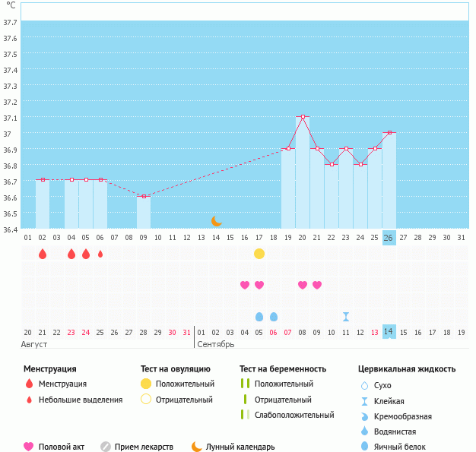The image size is (476, 452).
Task: Click the Слабоположительный pregnancy test legend label
Action: point(294,415)
